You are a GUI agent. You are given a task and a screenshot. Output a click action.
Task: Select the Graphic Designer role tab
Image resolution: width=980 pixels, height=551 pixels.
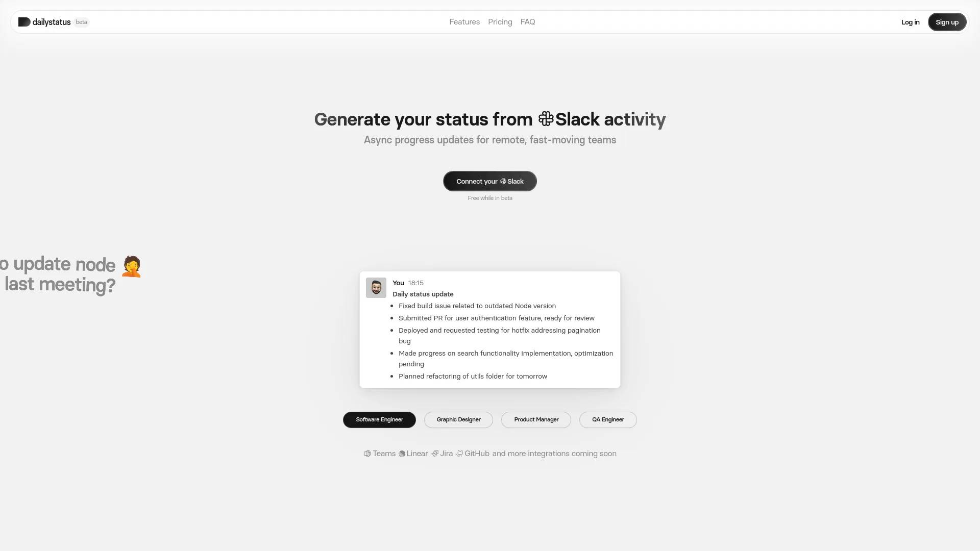tap(458, 420)
